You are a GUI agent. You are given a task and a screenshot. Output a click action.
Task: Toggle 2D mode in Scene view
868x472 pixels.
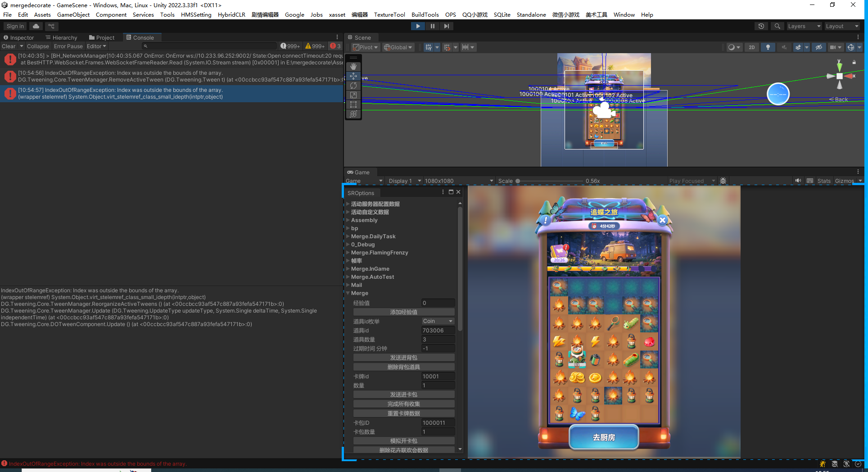point(751,47)
